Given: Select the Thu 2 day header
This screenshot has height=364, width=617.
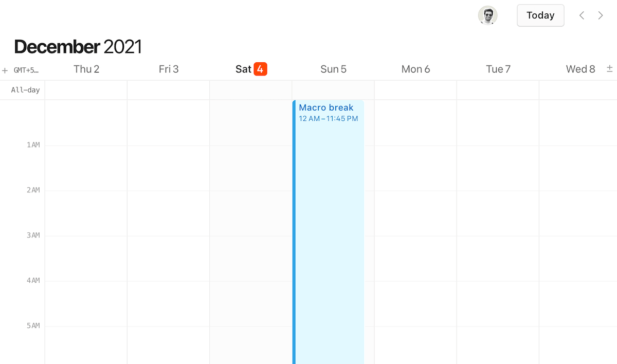Looking at the screenshot, I should [x=86, y=68].
